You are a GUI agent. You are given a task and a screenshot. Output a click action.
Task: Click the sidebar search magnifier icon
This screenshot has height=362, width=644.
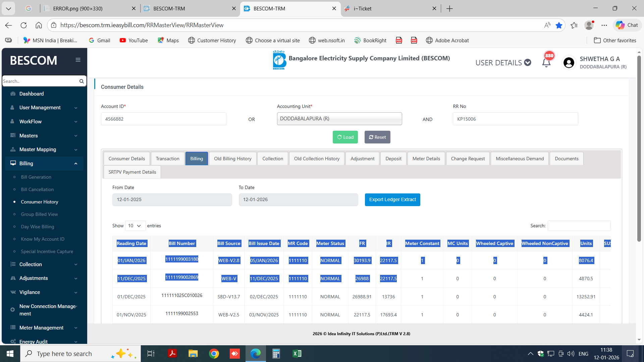click(82, 81)
